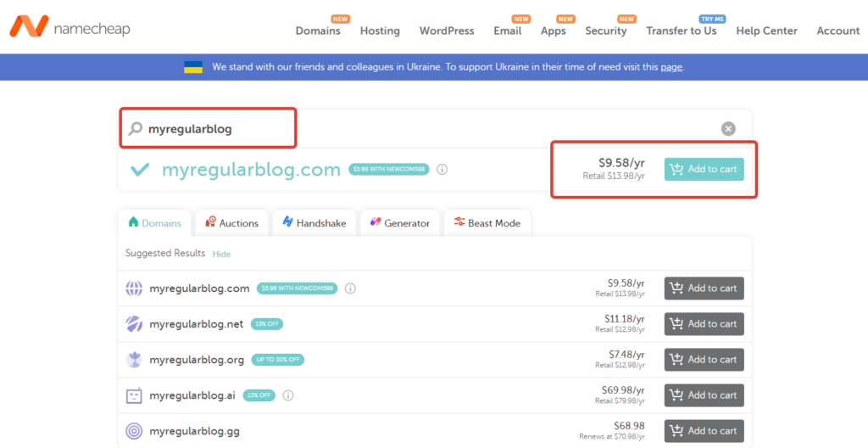Click the 15% OFF badge on the .net row
Screen dimensions: 868x448
[267, 324]
